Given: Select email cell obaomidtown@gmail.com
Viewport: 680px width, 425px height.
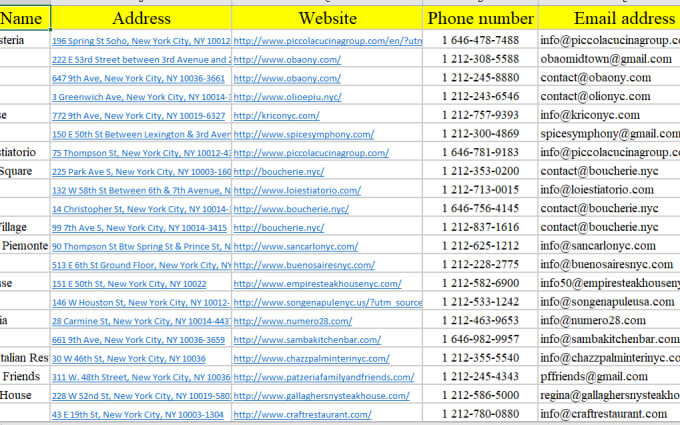Looking at the screenshot, I should tap(609, 59).
